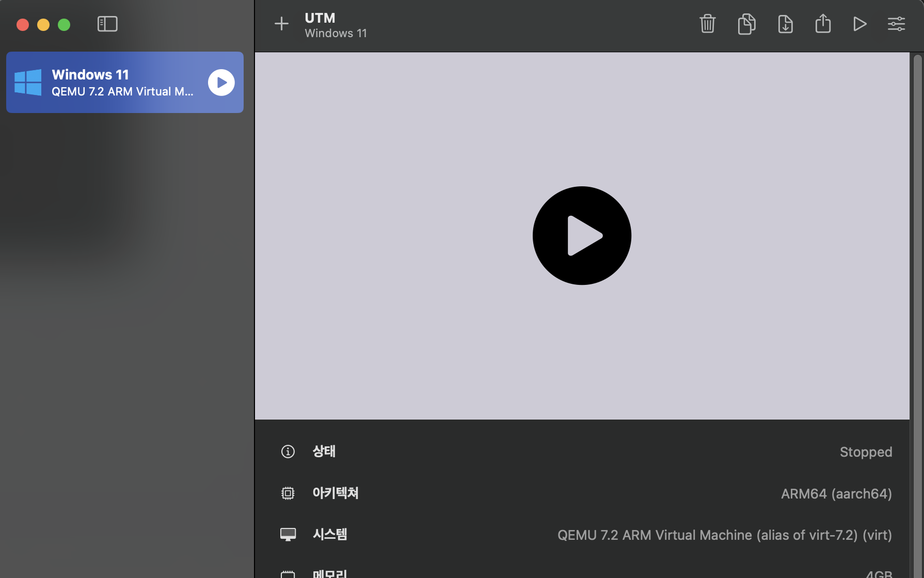Screen dimensions: 924x578
Task: Click the 'Windows 11' subtitle in toolbar
Action: pos(336,34)
